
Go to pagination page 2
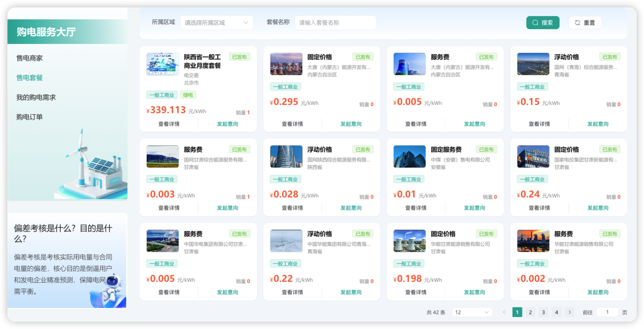coord(531,312)
